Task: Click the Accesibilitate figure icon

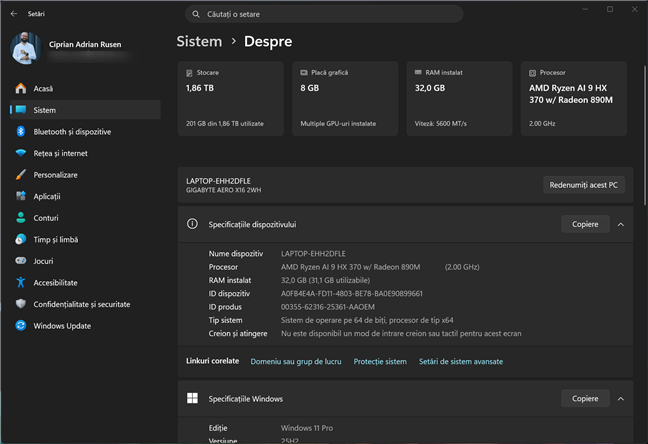Action: pyautogui.click(x=21, y=282)
